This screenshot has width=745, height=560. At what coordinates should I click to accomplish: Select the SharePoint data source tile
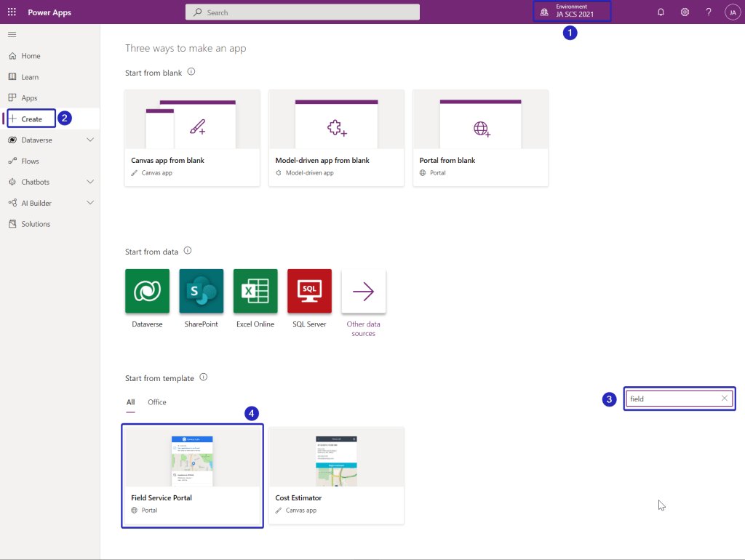[x=202, y=291]
